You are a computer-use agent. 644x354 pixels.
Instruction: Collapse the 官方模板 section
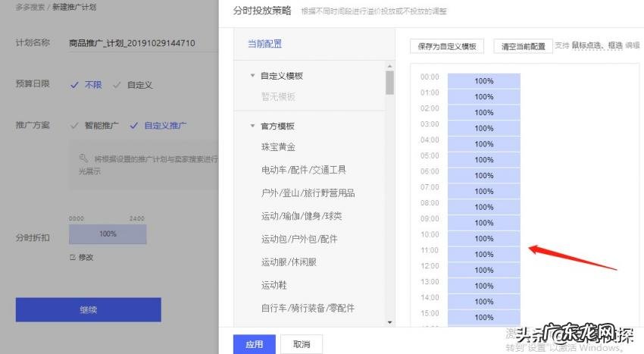[253, 126]
